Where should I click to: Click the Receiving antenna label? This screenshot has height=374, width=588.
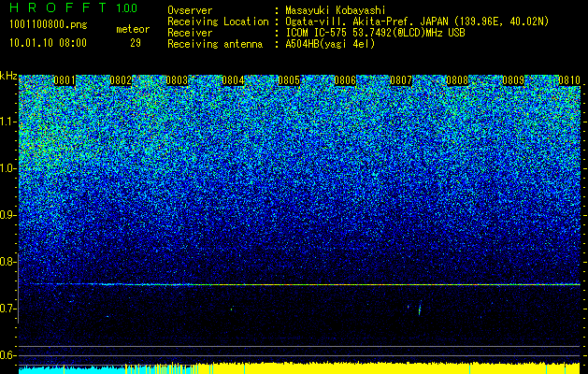pos(215,44)
